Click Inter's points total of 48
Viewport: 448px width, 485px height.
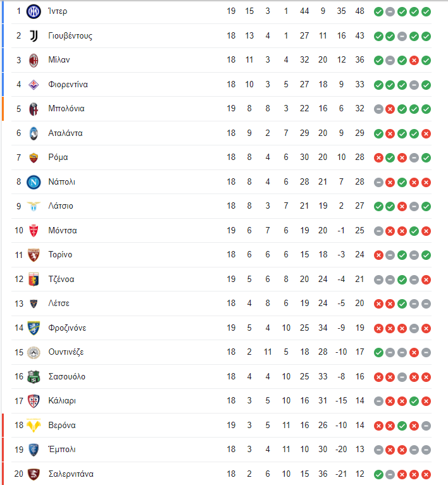(359, 11)
